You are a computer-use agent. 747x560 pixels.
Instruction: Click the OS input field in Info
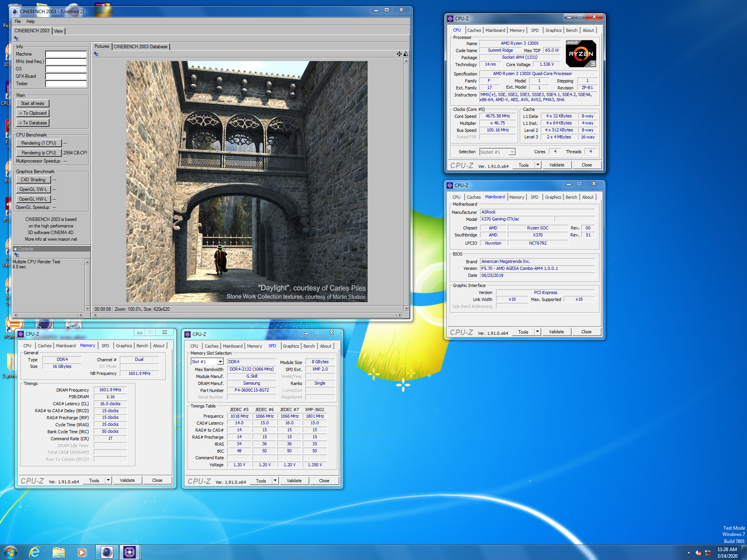[66, 69]
